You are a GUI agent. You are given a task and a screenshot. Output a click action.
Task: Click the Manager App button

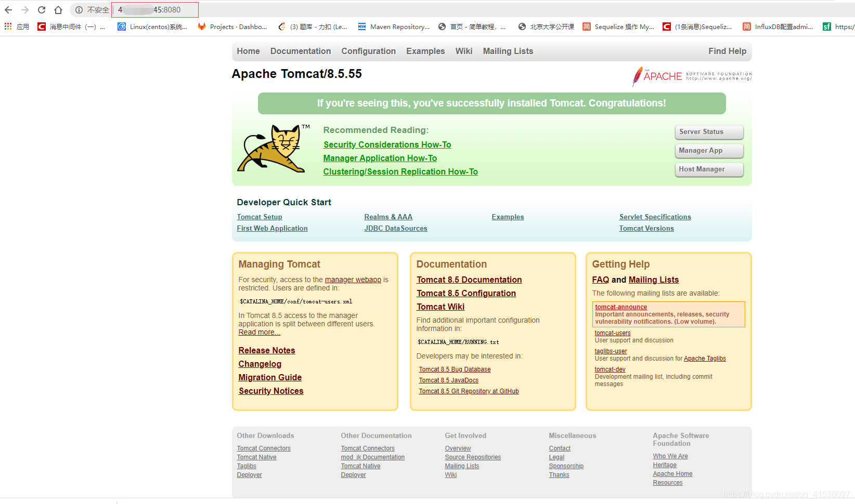click(709, 151)
